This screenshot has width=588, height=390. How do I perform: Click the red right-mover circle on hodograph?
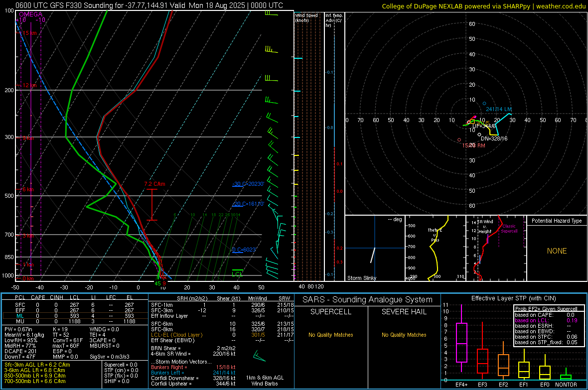point(459,140)
